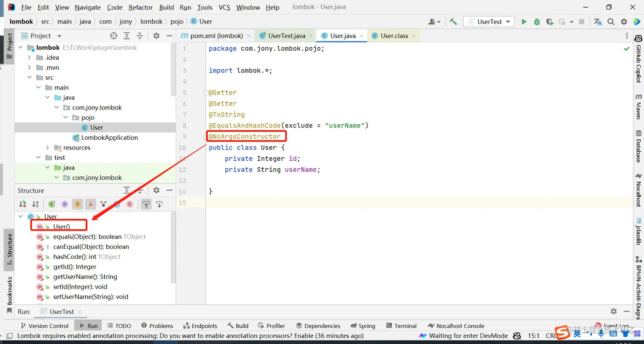
Task: Open the UserTest run configuration dropdown
Action: (x=489, y=22)
